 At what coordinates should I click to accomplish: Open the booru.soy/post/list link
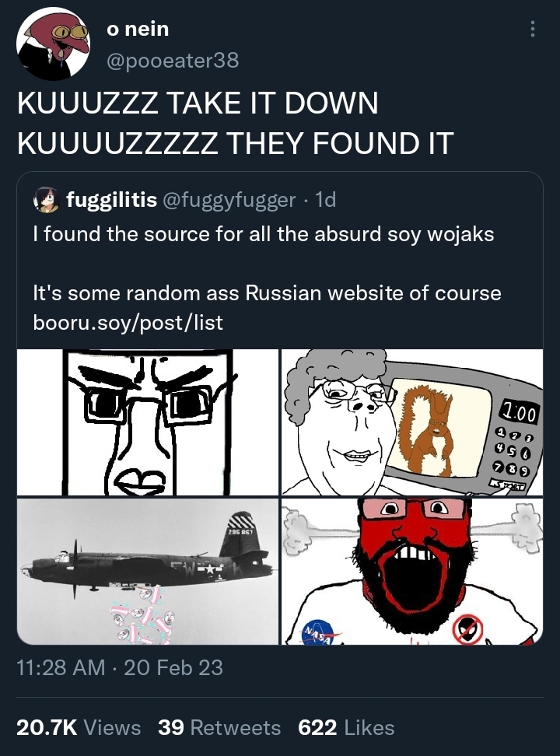pos(128,322)
